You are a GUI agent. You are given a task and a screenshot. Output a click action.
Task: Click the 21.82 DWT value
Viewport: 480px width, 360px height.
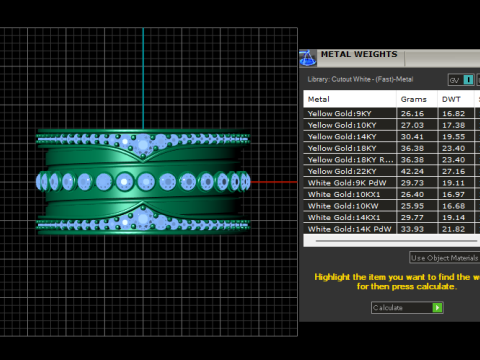[453, 229]
